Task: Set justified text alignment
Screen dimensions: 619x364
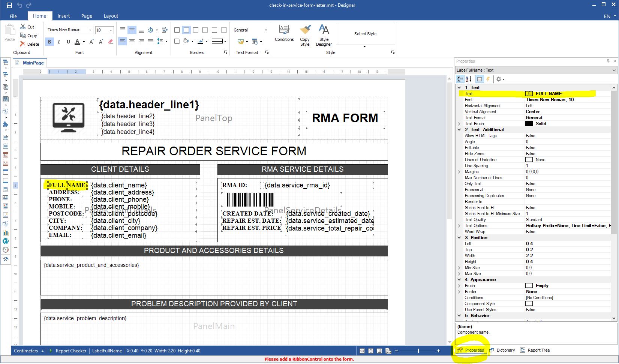Action: click(x=151, y=42)
